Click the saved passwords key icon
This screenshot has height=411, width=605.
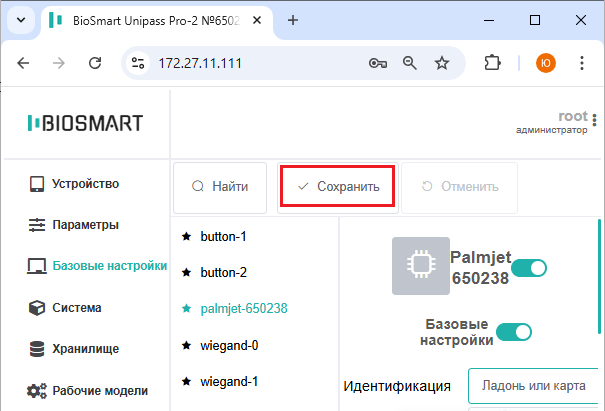378,63
